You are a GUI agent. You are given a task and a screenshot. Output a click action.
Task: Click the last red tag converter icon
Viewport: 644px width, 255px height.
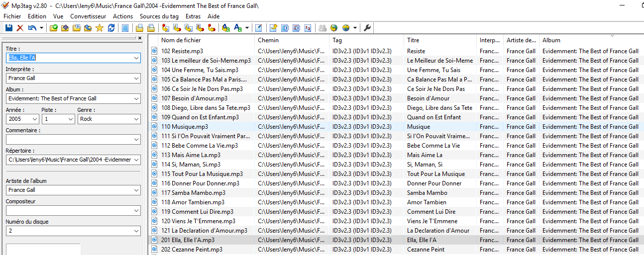[x=212, y=28]
